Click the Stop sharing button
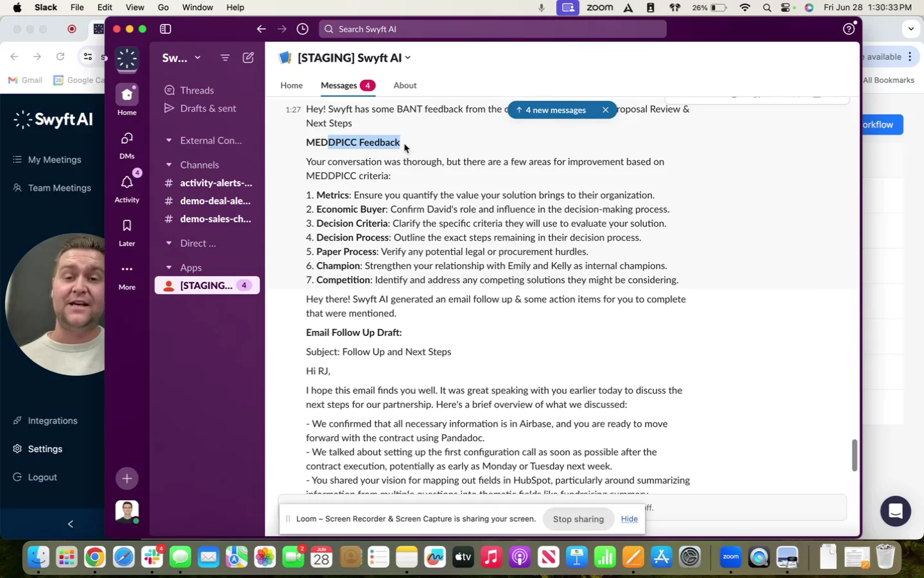This screenshot has height=578, width=924. click(578, 519)
